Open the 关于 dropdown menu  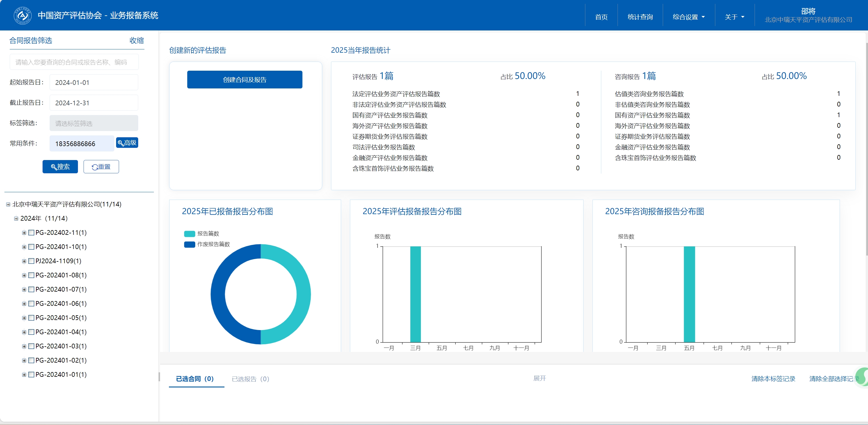(734, 17)
